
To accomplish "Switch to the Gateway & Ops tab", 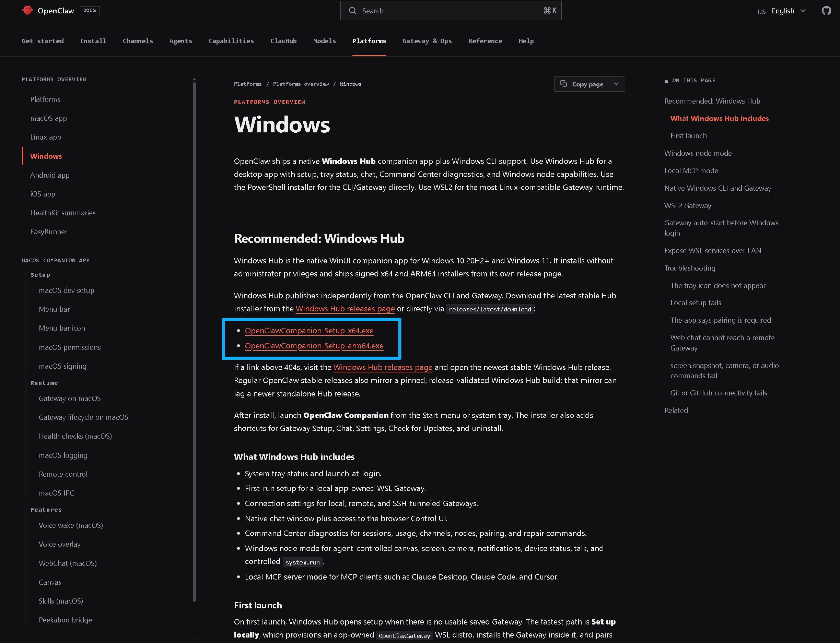I will click(x=427, y=41).
